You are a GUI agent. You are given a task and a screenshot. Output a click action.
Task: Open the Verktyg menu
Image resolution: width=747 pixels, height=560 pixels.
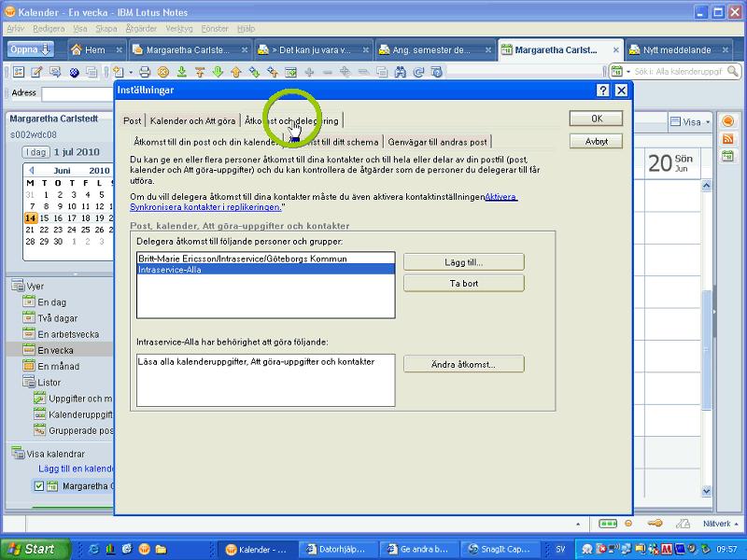click(179, 29)
